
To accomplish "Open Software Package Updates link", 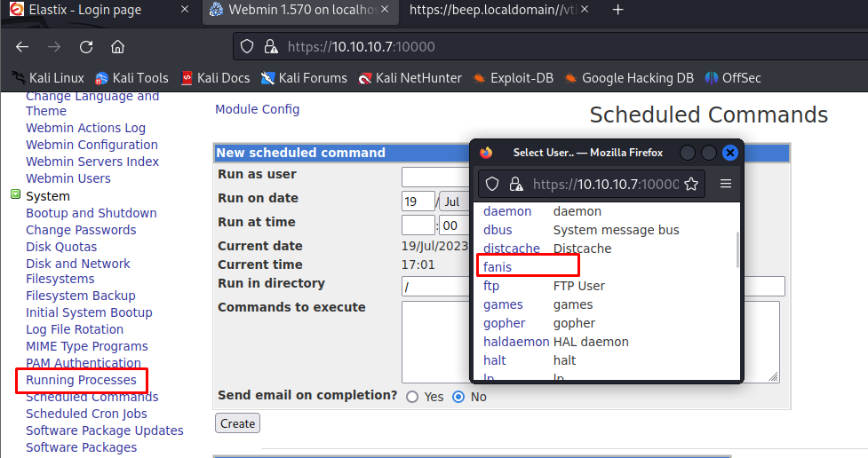I will pyautogui.click(x=105, y=430).
